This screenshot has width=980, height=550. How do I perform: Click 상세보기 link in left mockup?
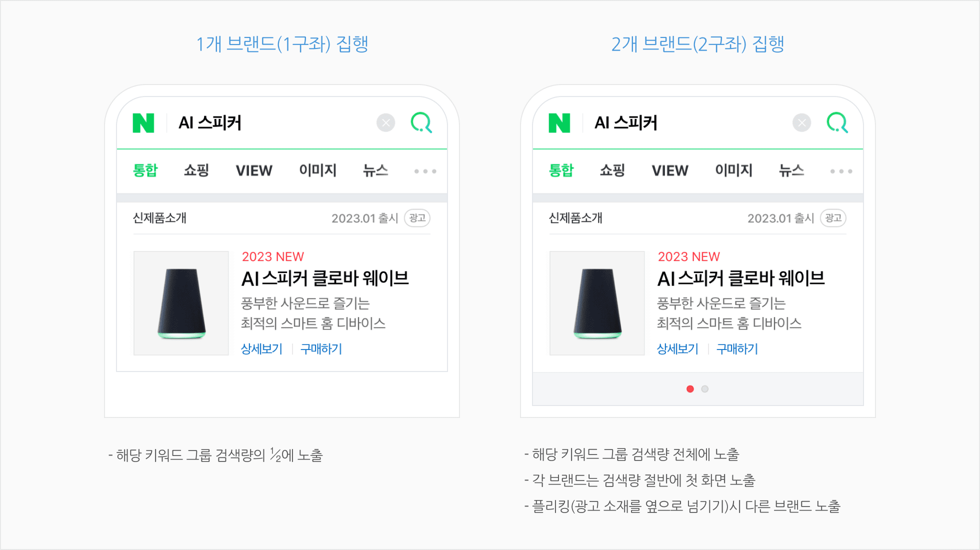click(x=261, y=349)
